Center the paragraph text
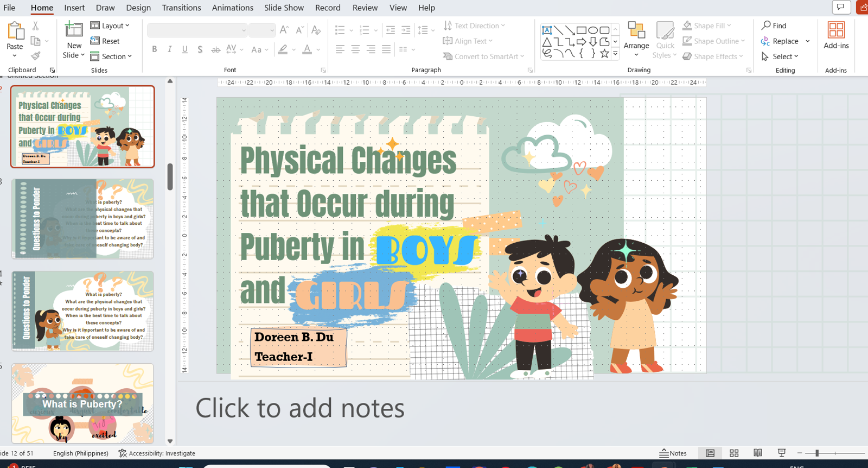The image size is (868, 468). [x=355, y=49]
